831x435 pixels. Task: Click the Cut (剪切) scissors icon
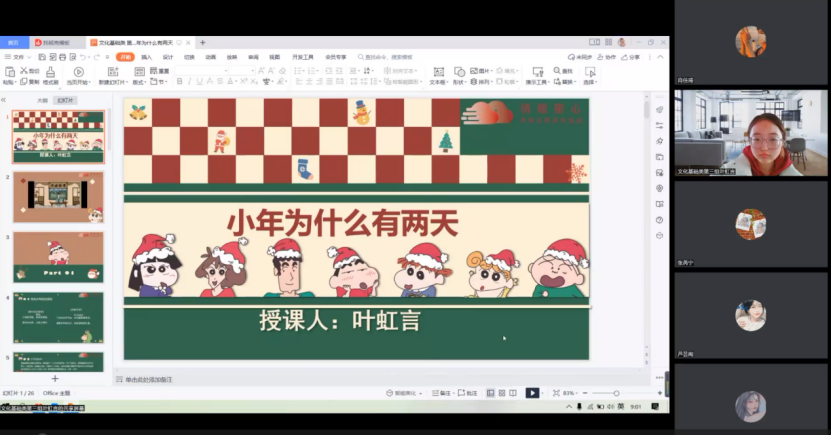pos(24,70)
